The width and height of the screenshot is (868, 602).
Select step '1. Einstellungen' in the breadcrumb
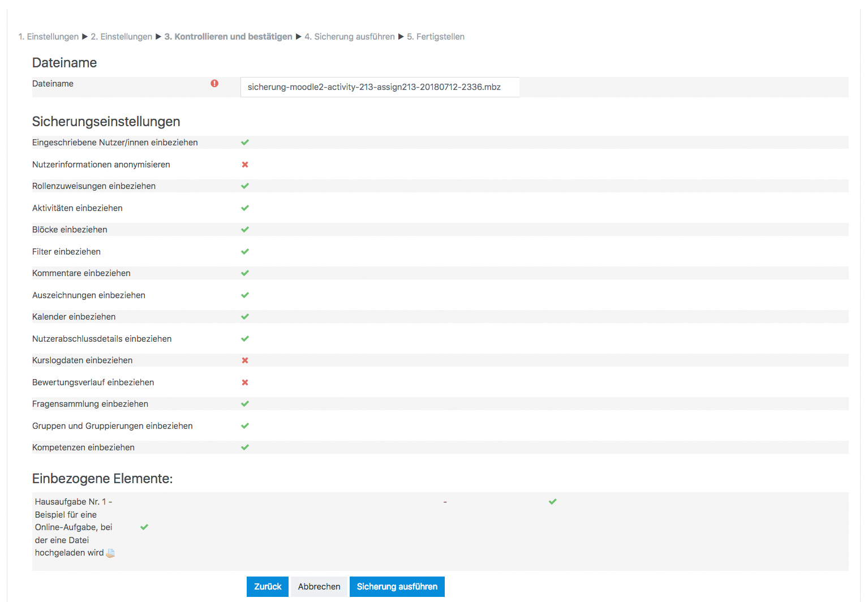(48, 37)
